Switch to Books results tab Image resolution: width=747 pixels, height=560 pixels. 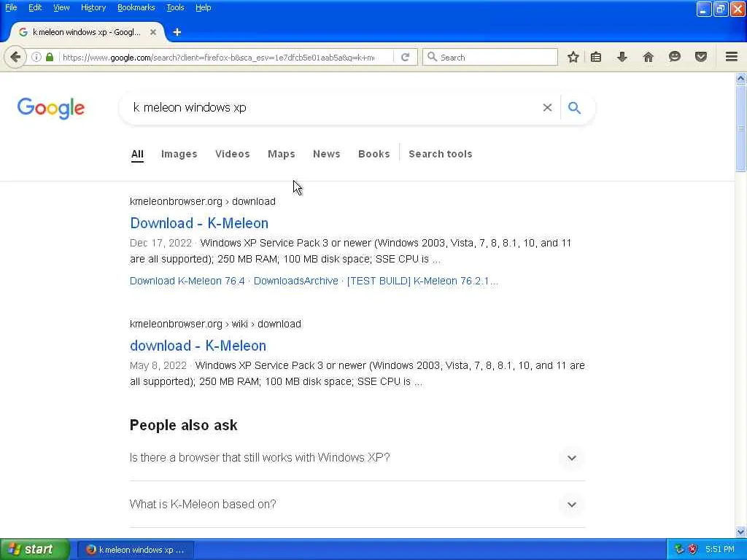pyautogui.click(x=374, y=154)
